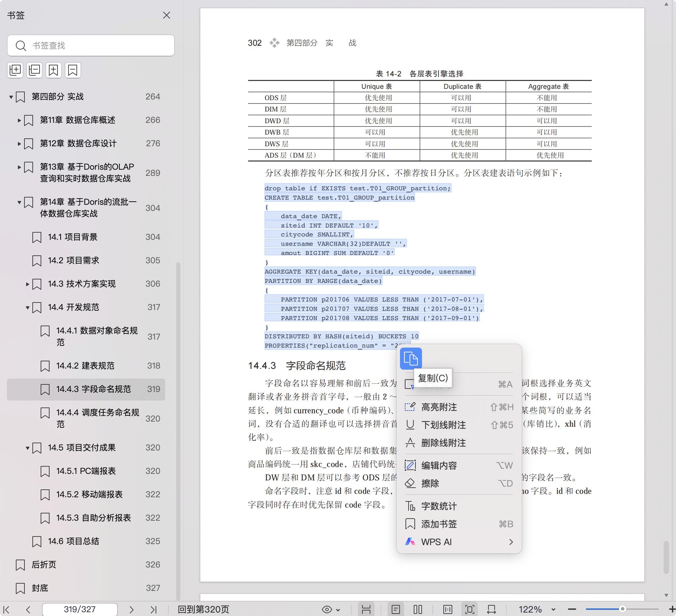This screenshot has width=676, height=616.
Task: Click the document vertical scrollbar thumb
Action: coord(666,557)
